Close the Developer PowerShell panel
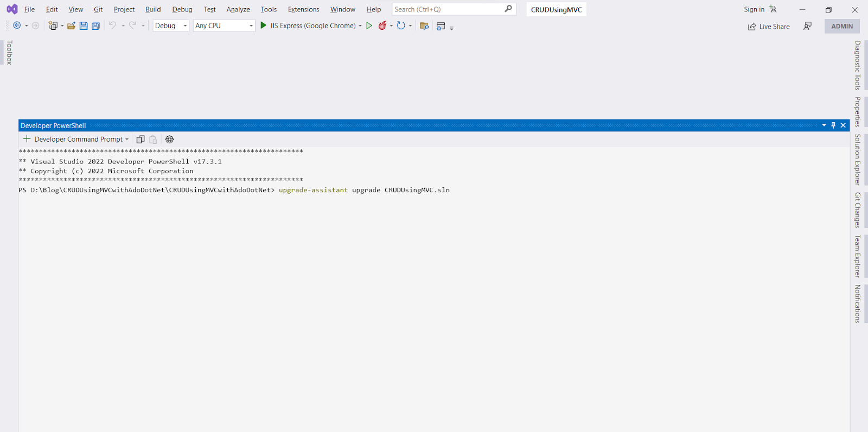 tap(843, 125)
